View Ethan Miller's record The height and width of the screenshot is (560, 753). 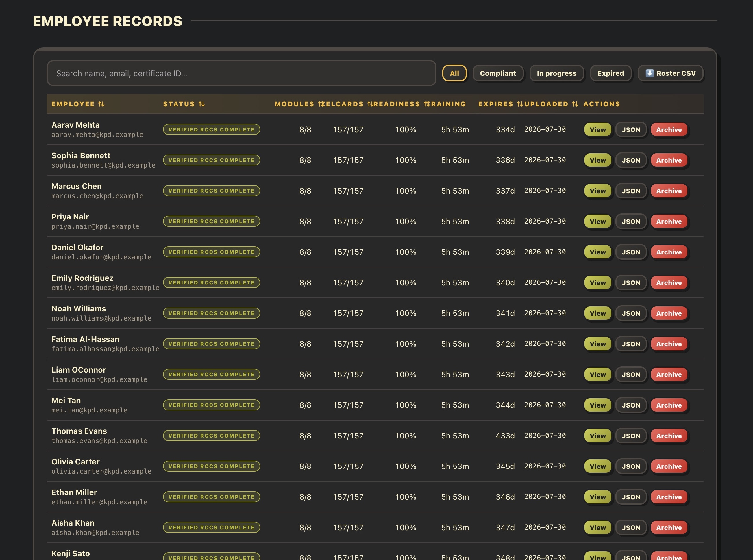598,497
